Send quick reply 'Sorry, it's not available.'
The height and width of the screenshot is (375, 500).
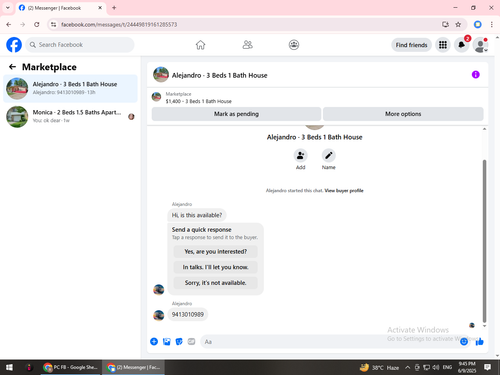point(216,283)
